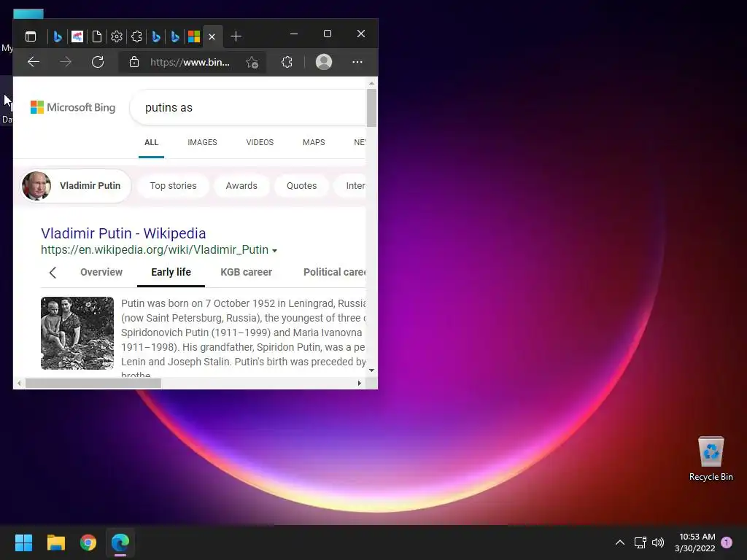Click the horizontal scrollbar left arrow

(19, 383)
